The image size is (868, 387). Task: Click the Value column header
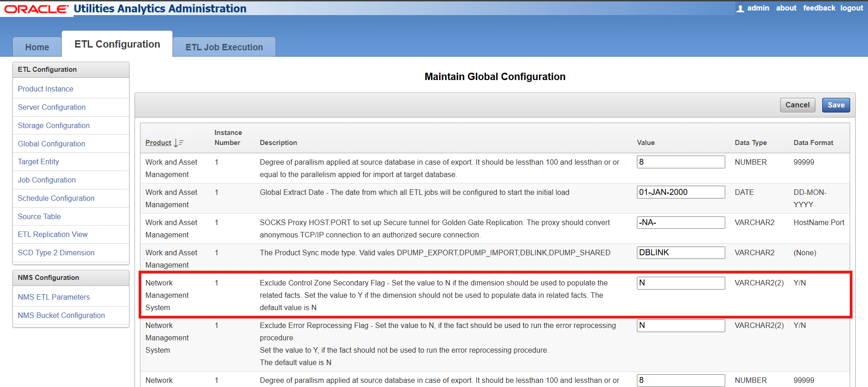click(x=646, y=143)
